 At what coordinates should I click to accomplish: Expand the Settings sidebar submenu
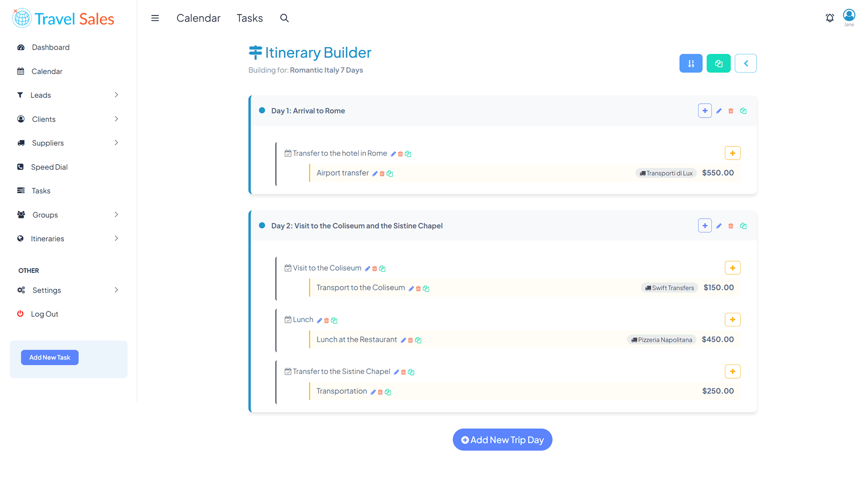click(116, 290)
